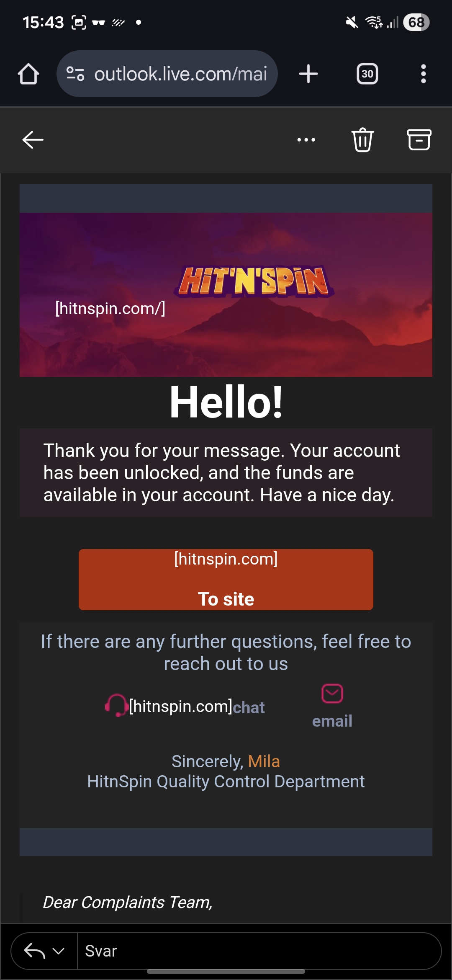Click the reply arrow icon
This screenshot has height=980, width=452.
pyautogui.click(x=35, y=951)
